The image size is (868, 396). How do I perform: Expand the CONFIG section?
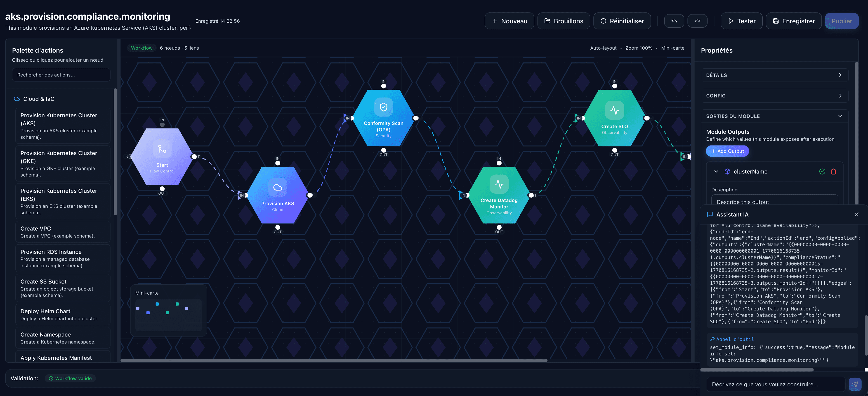(774, 96)
